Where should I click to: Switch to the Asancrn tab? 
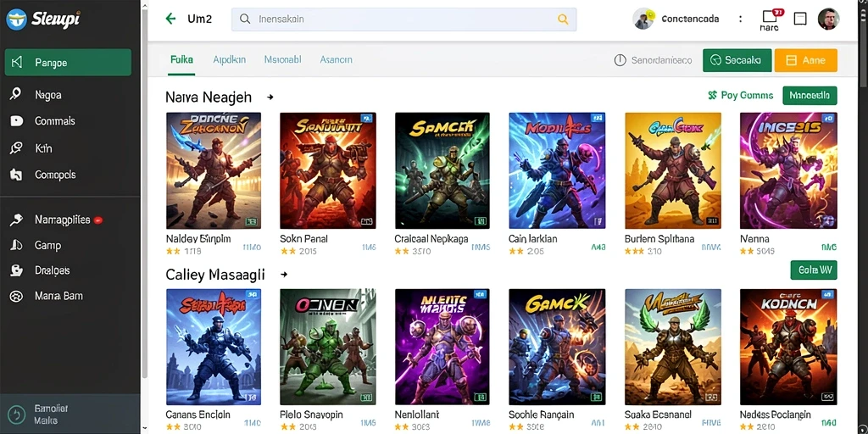pyautogui.click(x=336, y=60)
